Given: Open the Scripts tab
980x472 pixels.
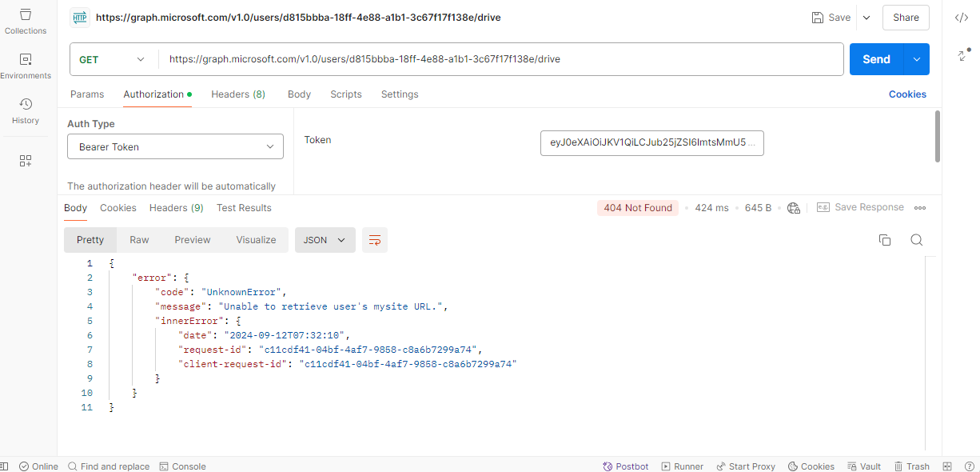Looking at the screenshot, I should (x=346, y=94).
